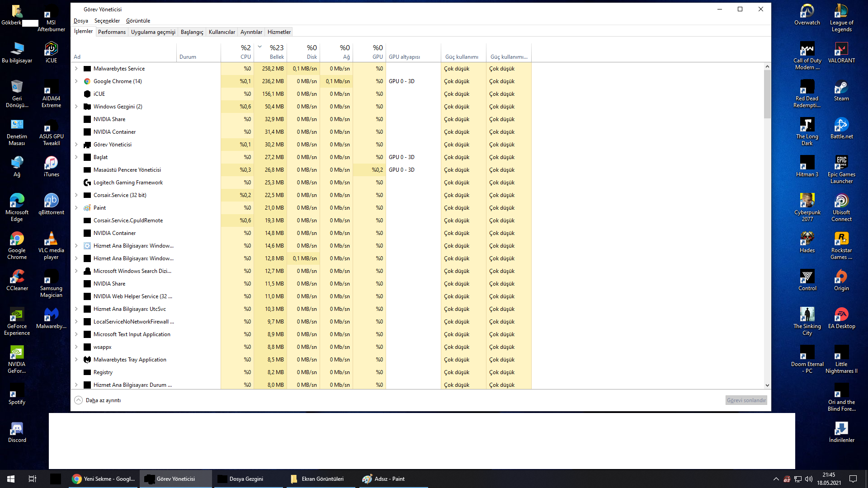Image resolution: width=868 pixels, height=488 pixels.
Task: Show hidden system tray icons
Action: click(x=776, y=479)
